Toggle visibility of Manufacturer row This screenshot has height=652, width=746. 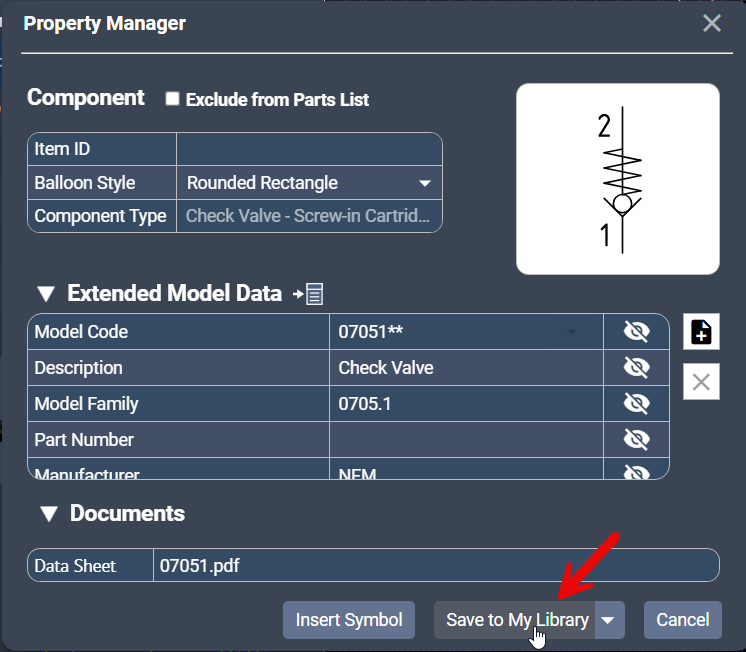click(637, 471)
